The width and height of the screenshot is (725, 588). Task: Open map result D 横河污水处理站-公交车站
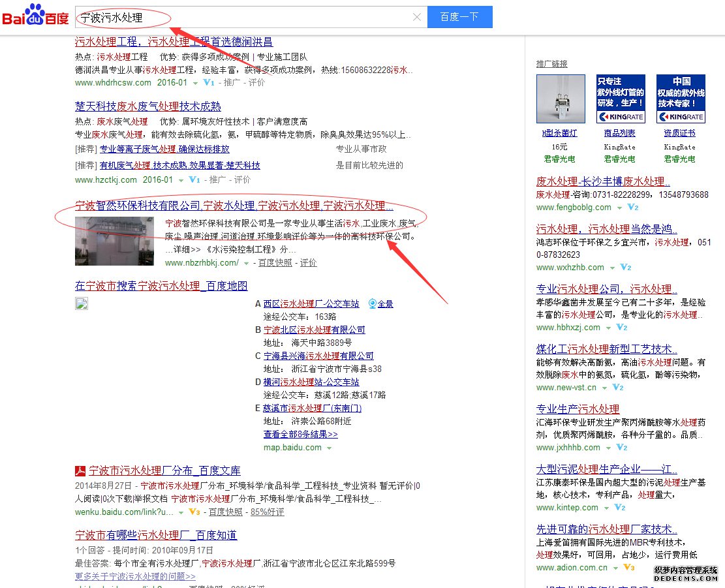(311, 382)
